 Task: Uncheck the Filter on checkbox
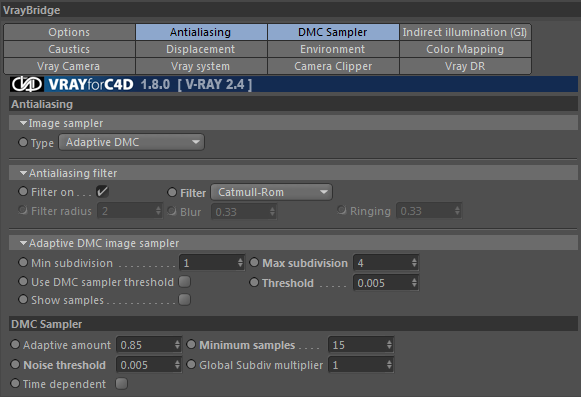pos(102,192)
